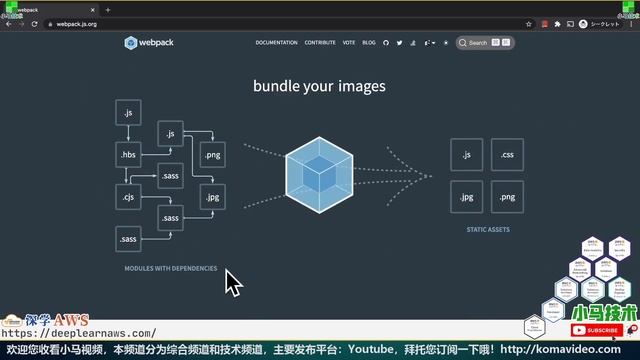The width and height of the screenshot is (640, 360).
Task: Click 'STATIC ASSETS' label
Action: [488, 229]
